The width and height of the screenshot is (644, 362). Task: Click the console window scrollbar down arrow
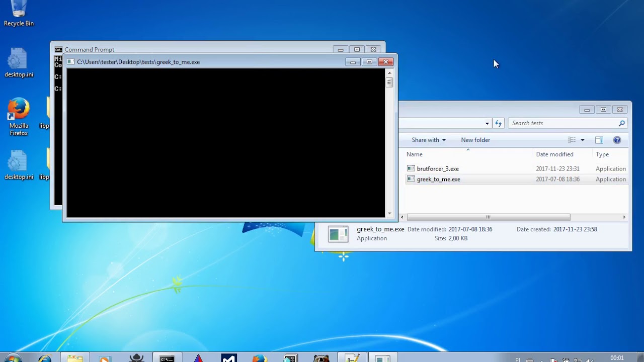click(389, 213)
